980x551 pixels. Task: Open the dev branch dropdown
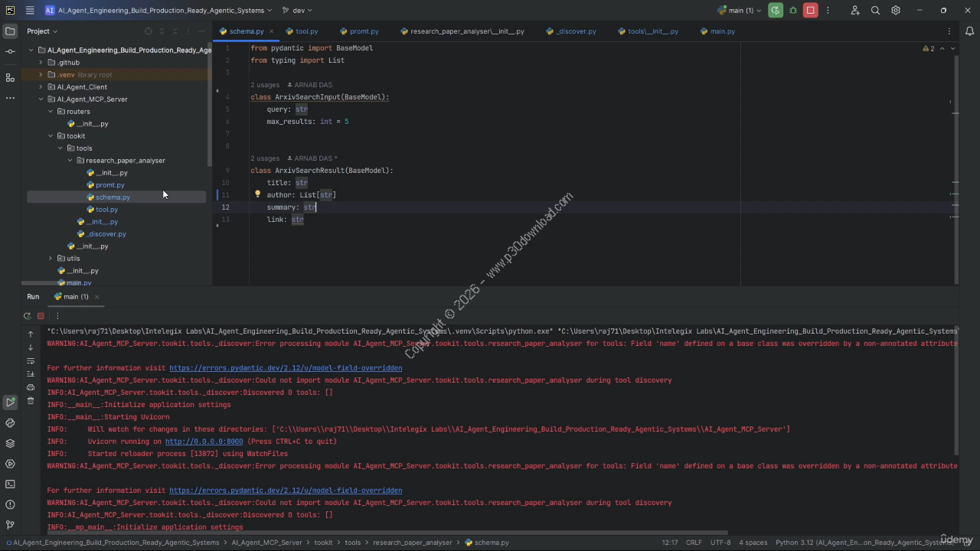coord(297,11)
